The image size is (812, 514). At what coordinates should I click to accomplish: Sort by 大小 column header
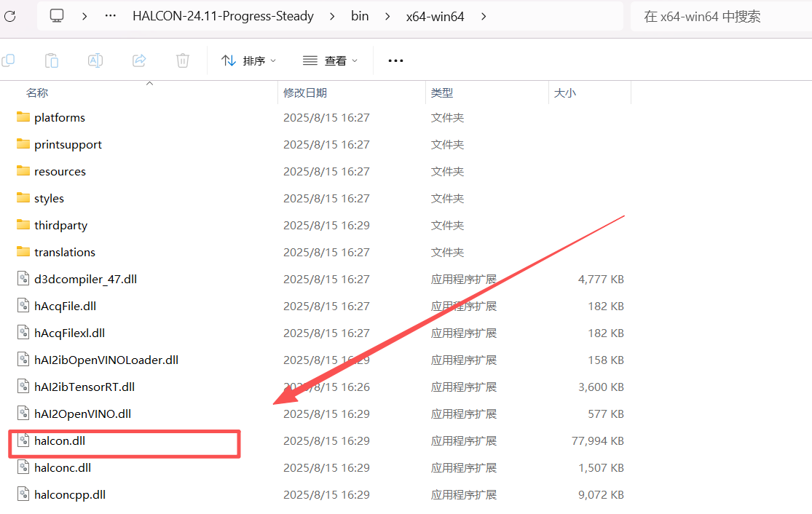[x=565, y=93]
